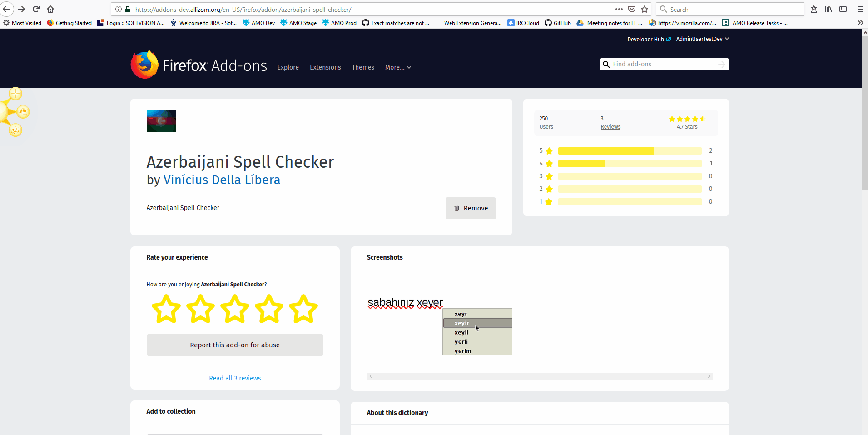Open the GitHub bookmark
868x435 pixels.
point(558,23)
